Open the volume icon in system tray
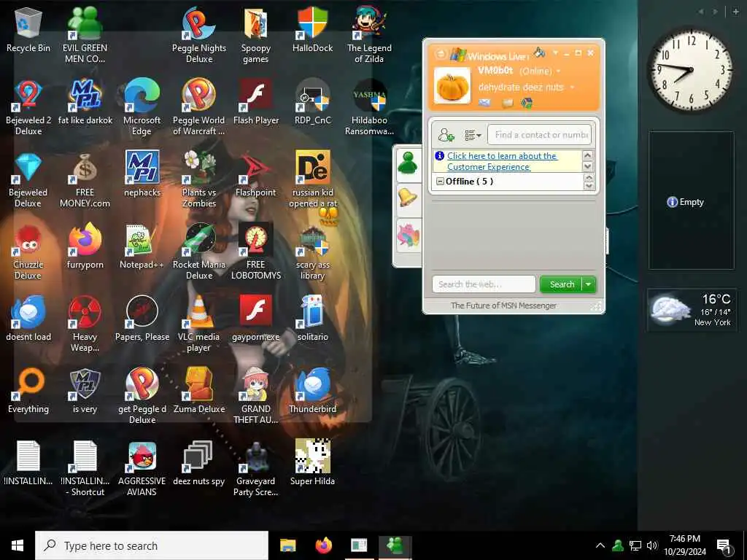This screenshot has height=560, width=747. point(652,545)
